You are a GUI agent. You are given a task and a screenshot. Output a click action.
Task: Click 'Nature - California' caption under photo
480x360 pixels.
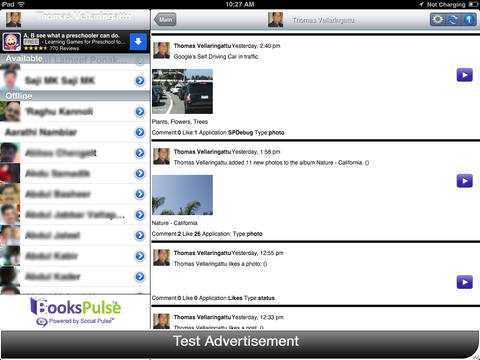[x=175, y=223]
